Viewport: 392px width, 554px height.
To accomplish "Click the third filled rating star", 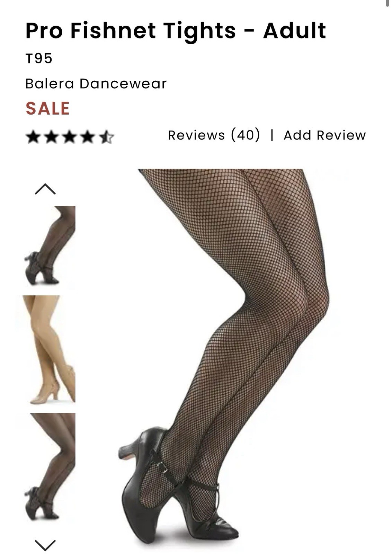I will (x=70, y=137).
